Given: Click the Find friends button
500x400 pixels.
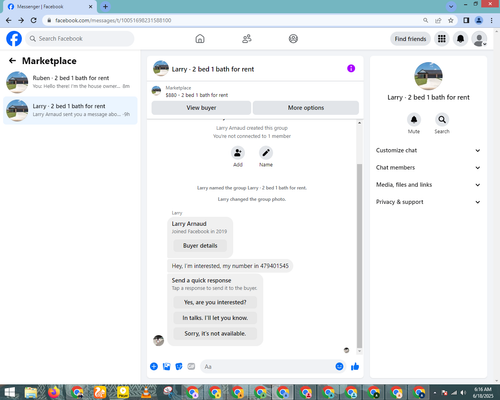Looking at the screenshot, I should click(x=410, y=39).
